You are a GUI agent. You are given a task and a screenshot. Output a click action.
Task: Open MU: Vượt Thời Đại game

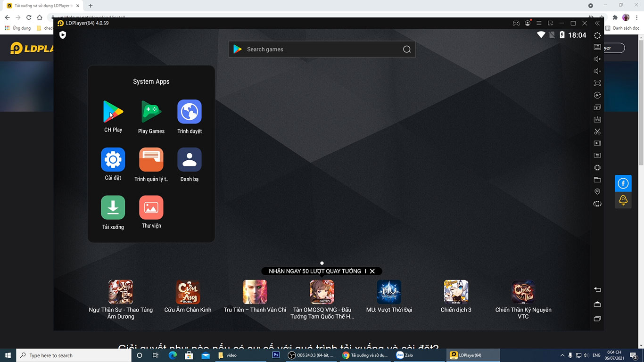(389, 292)
